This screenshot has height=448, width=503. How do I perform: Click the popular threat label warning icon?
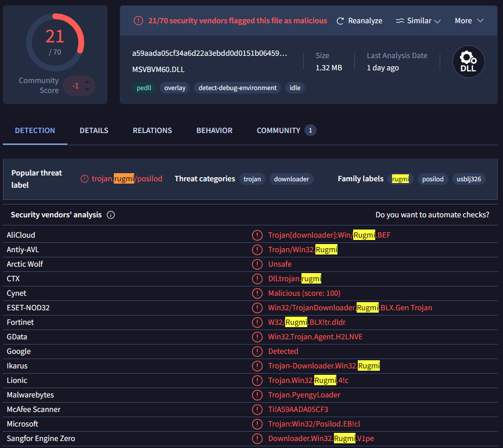[x=84, y=179]
